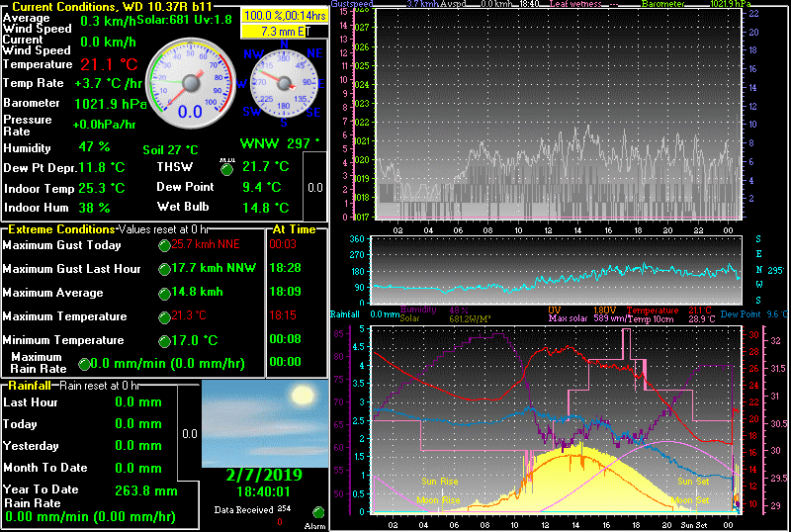The width and height of the screenshot is (791, 532).
Task: Click the 0.0 gauge box beside Dew Point
Action: pos(315,187)
